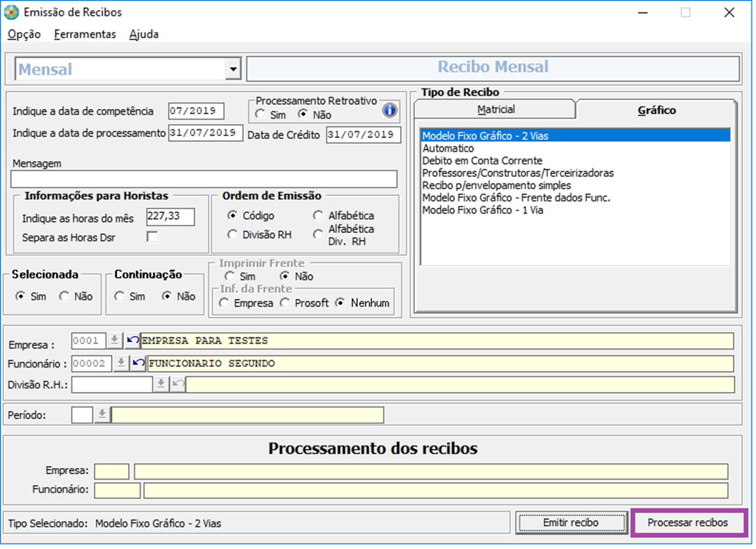Screen dimensions: 756x549
Task: Select Professores/Construtoras/Terceirizadoras item
Action: (576, 173)
